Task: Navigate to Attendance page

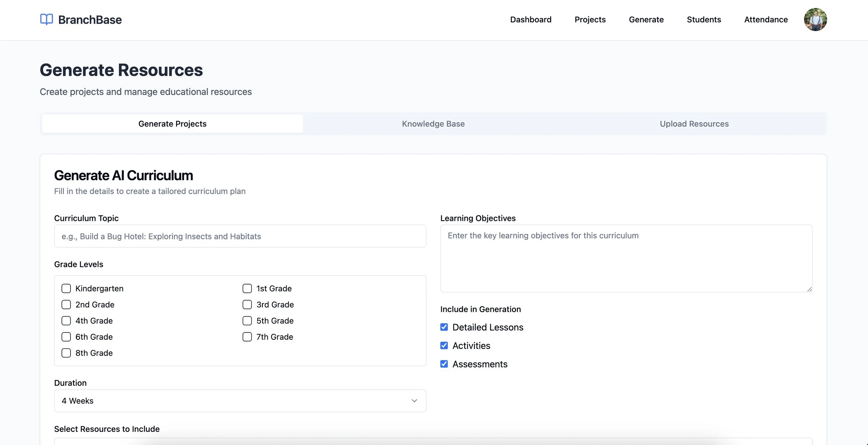Action: 766,19
